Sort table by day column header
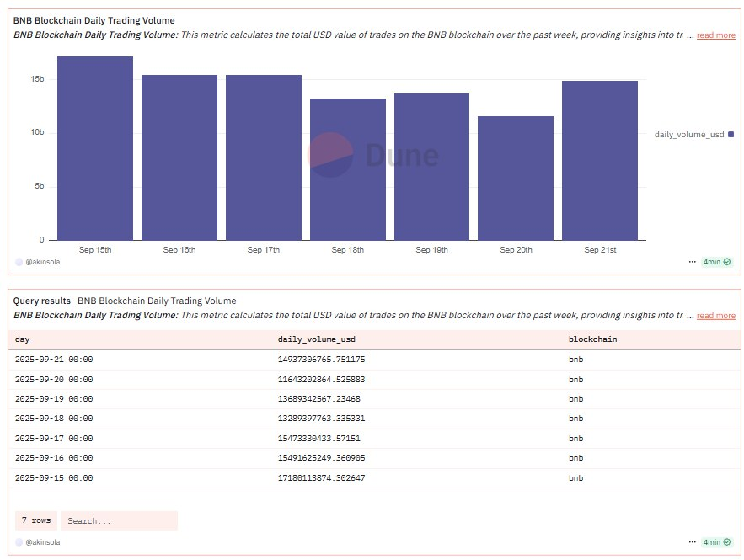Image resolution: width=744 pixels, height=560 pixels. 22,339
